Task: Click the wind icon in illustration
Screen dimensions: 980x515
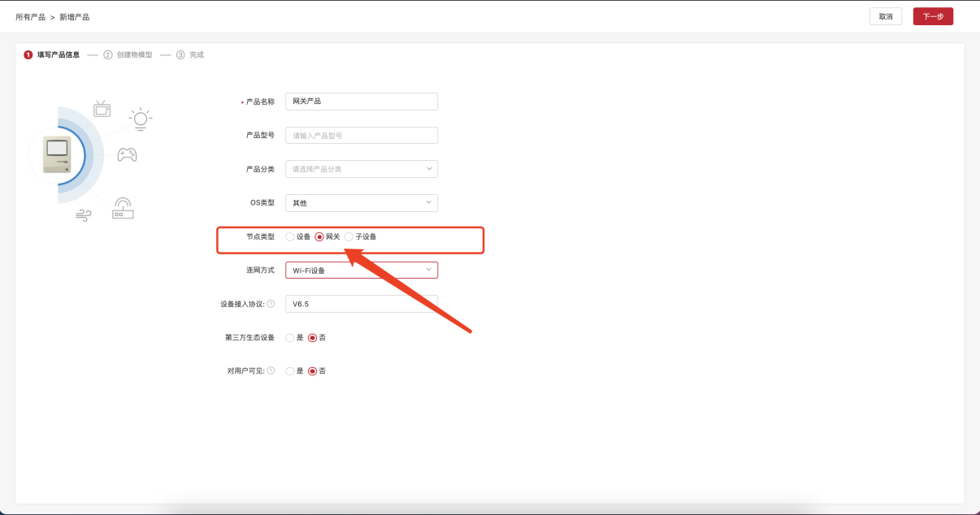Action: point(83,215)
